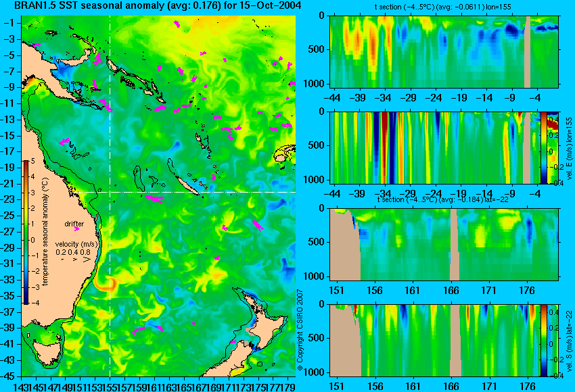This screenshot has height=392, width=575.
Task: Open the eastward velocity section plot for lon=155
Action: [x=435, y=147]
